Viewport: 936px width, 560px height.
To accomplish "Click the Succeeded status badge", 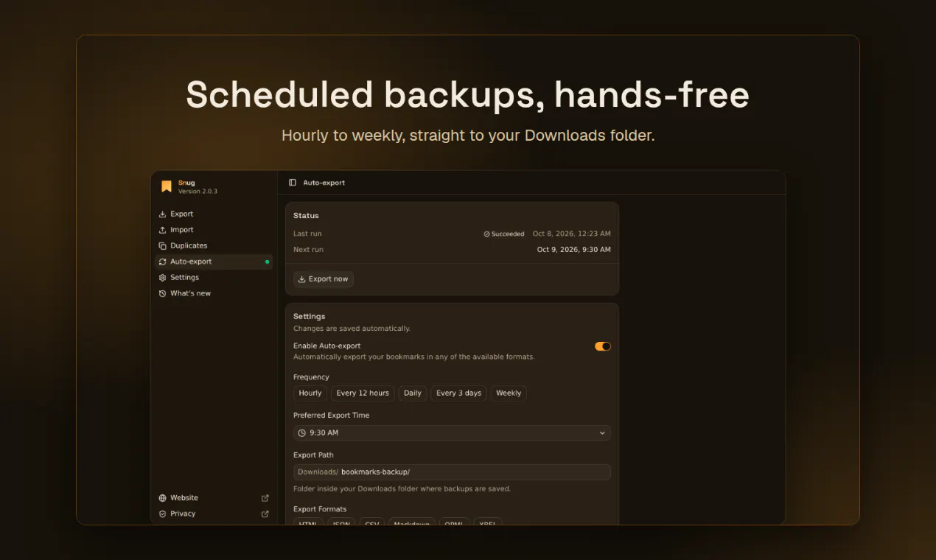I will pyautogui.click(x=504, y=234).
